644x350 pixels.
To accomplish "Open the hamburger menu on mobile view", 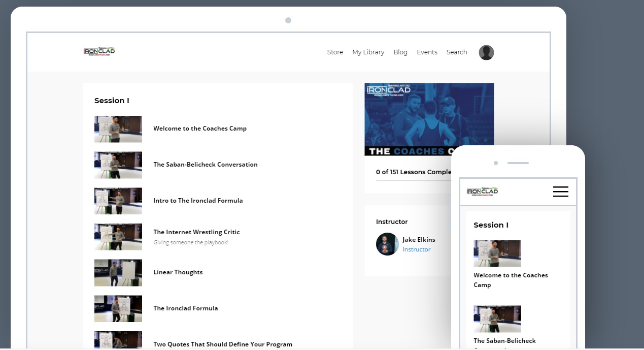I will click(561, 192).
